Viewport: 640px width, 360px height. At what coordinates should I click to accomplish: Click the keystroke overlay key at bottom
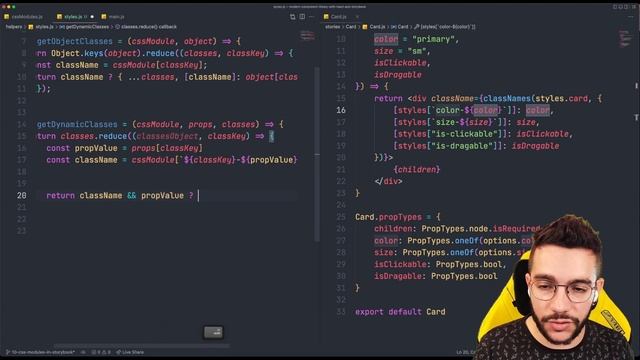click(x=213, y=332)
